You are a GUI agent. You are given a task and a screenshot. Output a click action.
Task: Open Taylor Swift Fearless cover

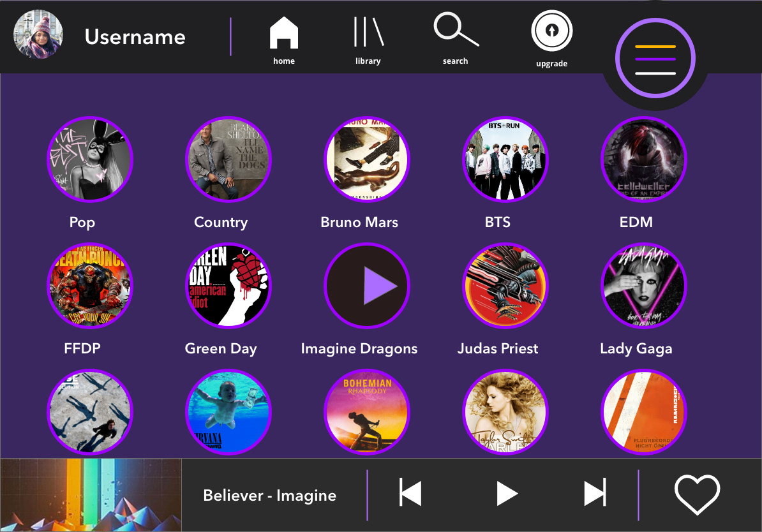click(x=505, y=412)
